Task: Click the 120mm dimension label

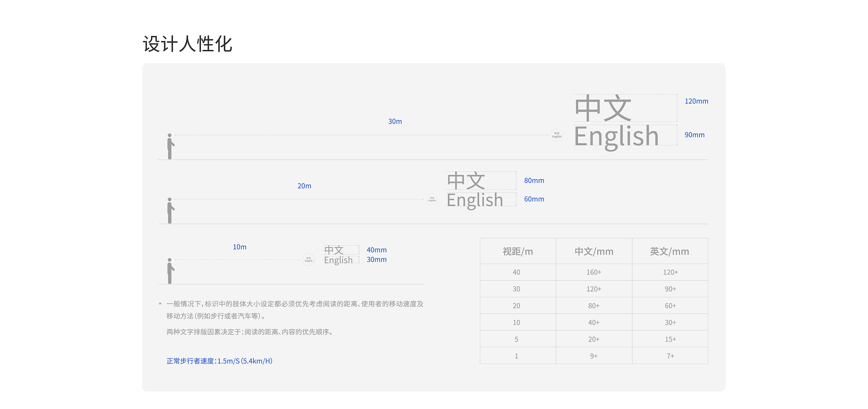Action: (696, 101)
